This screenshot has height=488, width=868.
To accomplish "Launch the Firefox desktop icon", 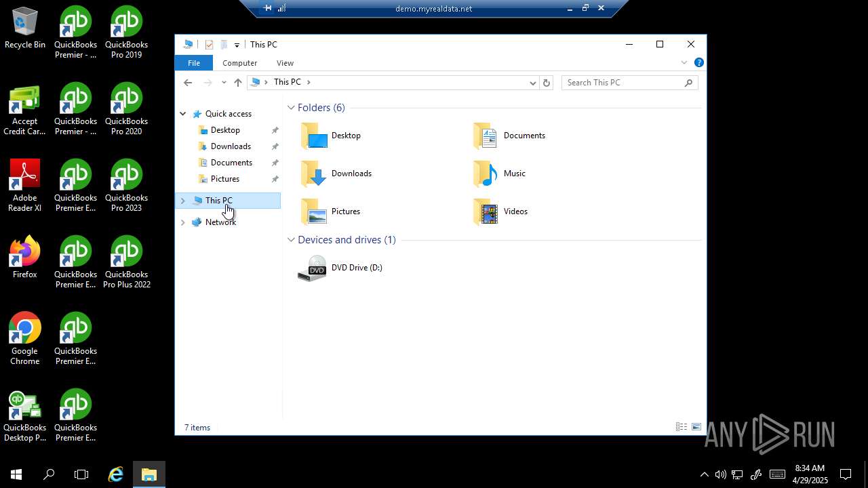I will (x=25, y=258).
